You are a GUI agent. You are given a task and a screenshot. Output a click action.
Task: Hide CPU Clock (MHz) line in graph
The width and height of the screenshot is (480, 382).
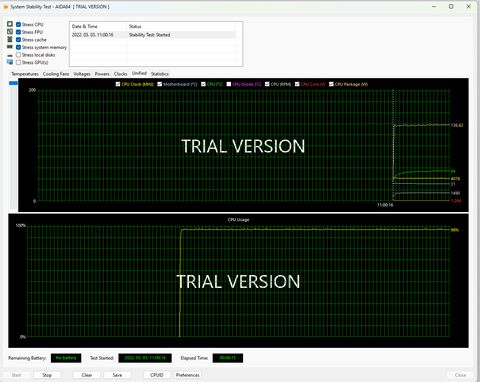pos(118,84)
